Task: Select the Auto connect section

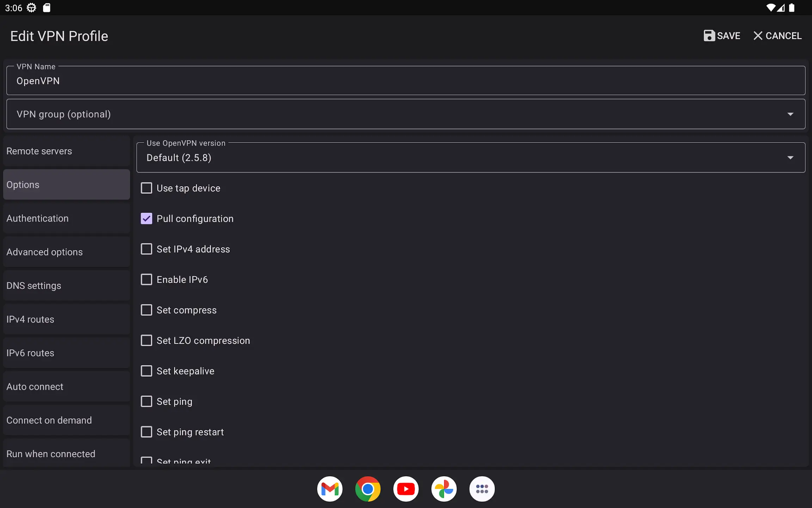Action: click(x=66, y=386)
